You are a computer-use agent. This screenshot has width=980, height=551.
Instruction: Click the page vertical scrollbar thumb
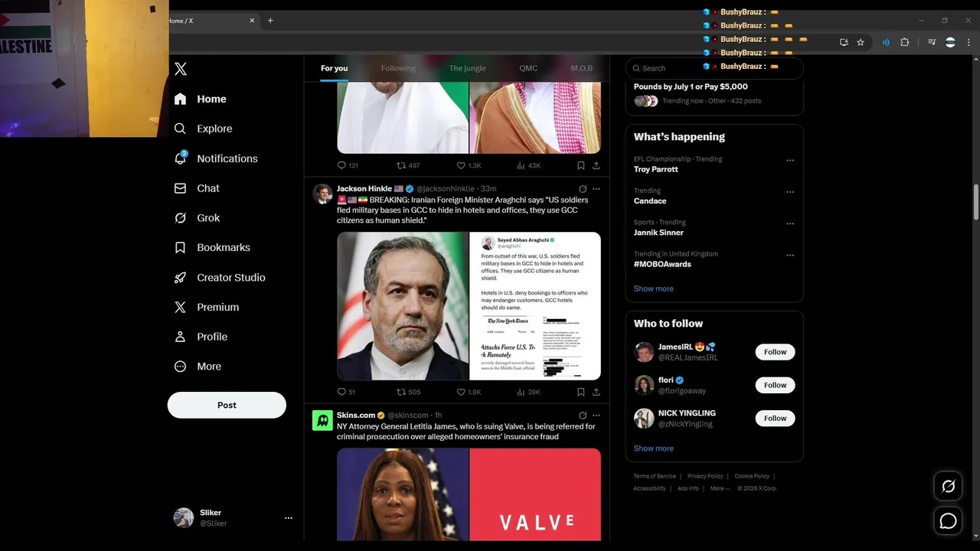pyautogui.click(x=975, y=203)
